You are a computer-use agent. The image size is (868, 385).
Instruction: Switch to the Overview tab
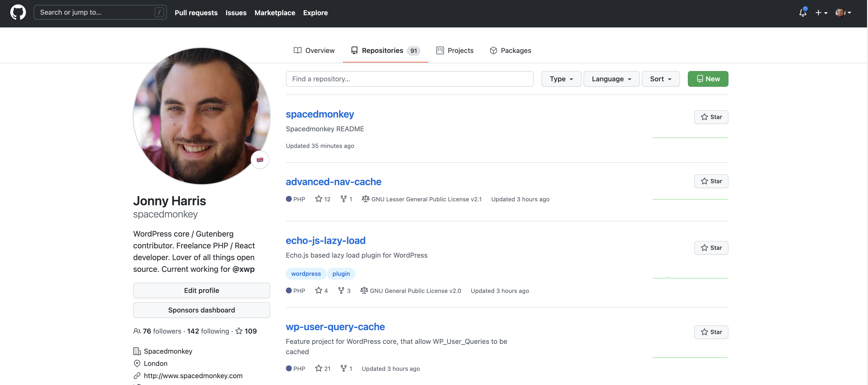[314, 50]
